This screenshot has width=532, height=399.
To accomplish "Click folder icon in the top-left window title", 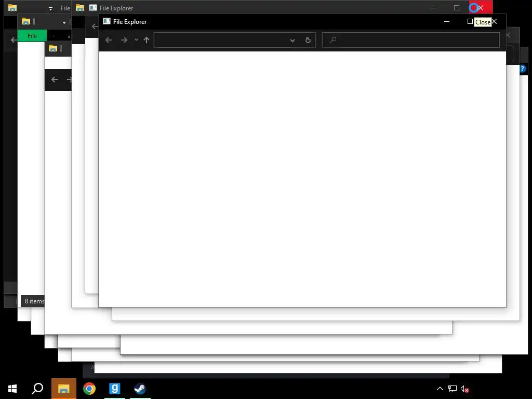I will pos(12,8).
